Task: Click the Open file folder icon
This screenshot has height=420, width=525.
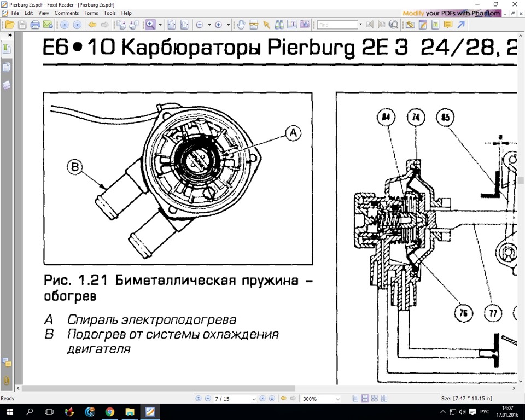Action: pos(10,25)
